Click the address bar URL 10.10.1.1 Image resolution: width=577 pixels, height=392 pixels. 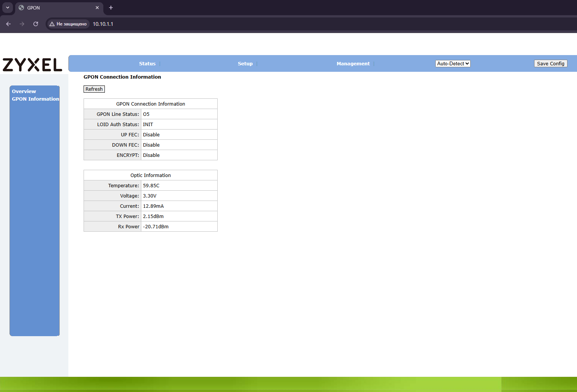(x=103, y=24)
